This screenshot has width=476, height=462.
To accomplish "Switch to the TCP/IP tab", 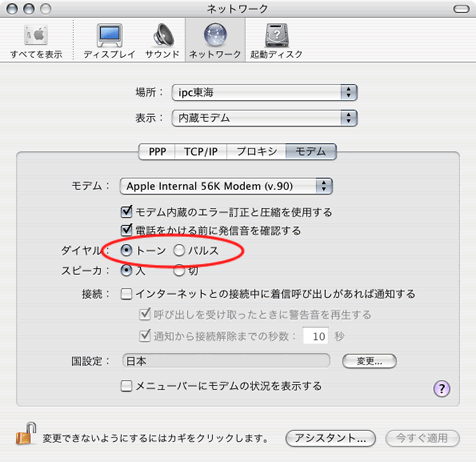I will coord(201,152).
